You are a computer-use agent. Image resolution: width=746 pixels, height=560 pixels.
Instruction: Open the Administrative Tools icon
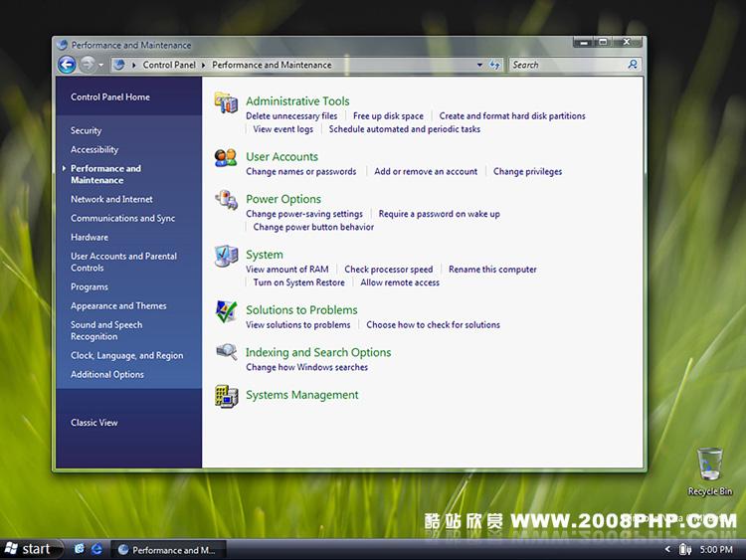[227, 101]
